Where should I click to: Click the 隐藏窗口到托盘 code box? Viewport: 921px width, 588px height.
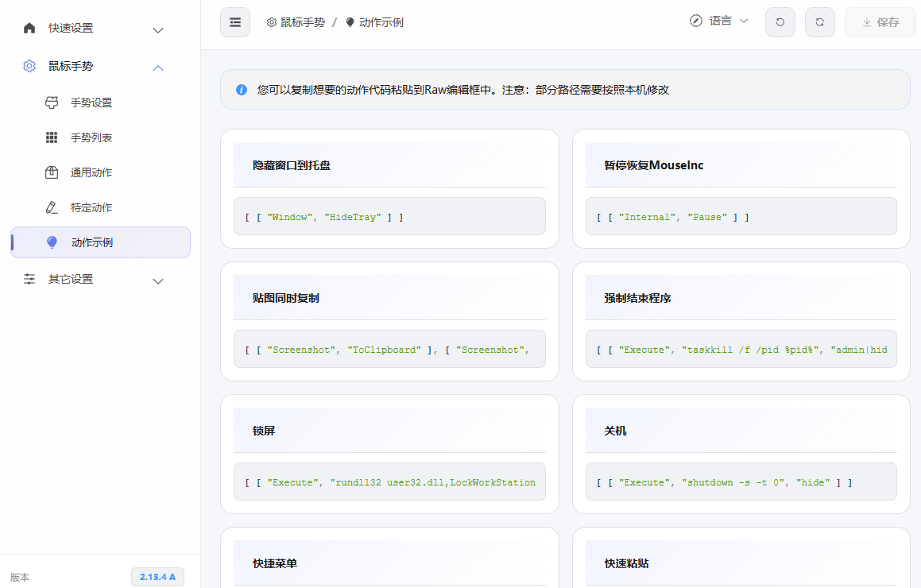[x=389, y=217]
